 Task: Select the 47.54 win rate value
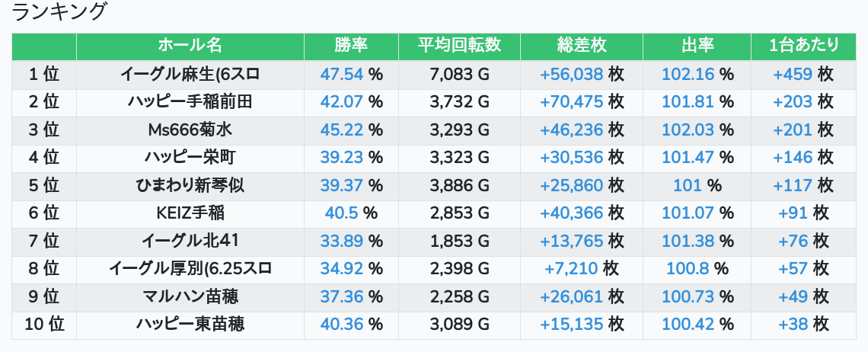click(x=342, y=74)
